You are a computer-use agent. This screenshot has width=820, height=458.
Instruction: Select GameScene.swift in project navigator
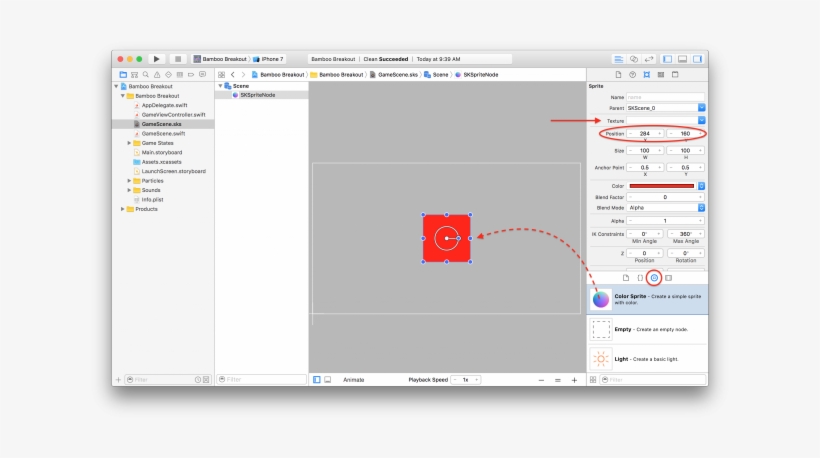tap(162, 133)
